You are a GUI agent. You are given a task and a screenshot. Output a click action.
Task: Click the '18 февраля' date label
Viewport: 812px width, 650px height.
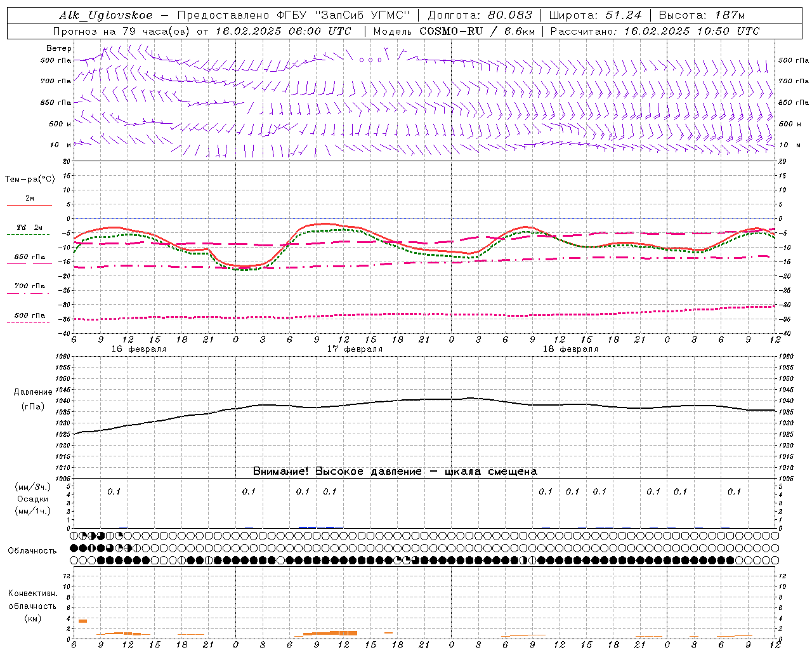570,349
